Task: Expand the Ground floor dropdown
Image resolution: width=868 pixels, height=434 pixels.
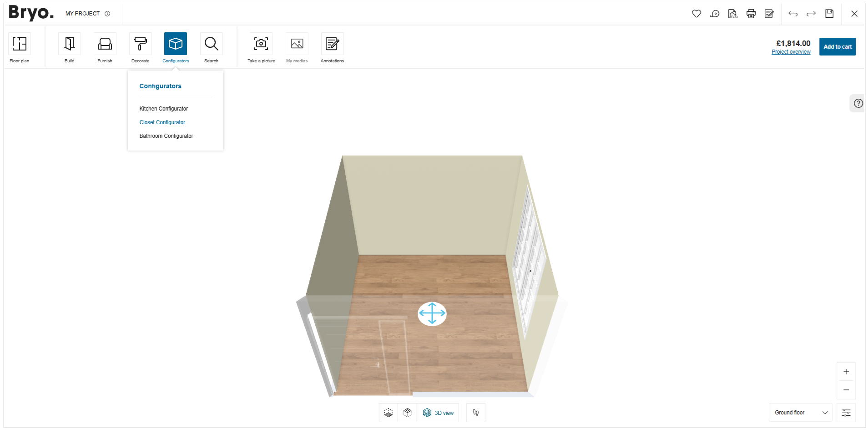Action: (801, 413)
